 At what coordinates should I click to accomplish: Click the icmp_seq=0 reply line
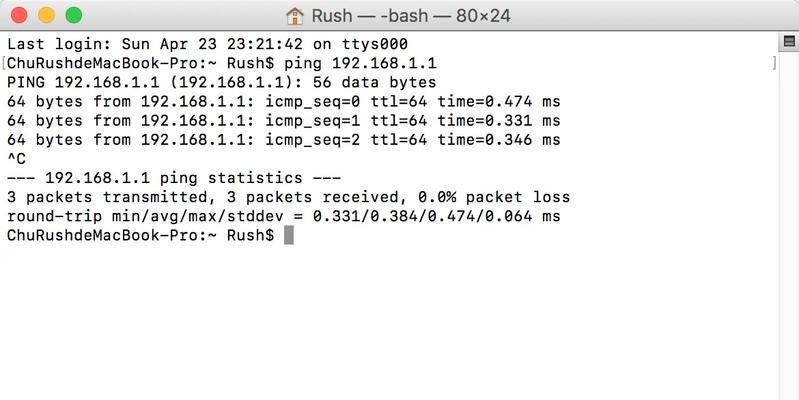tap(284, 102)
